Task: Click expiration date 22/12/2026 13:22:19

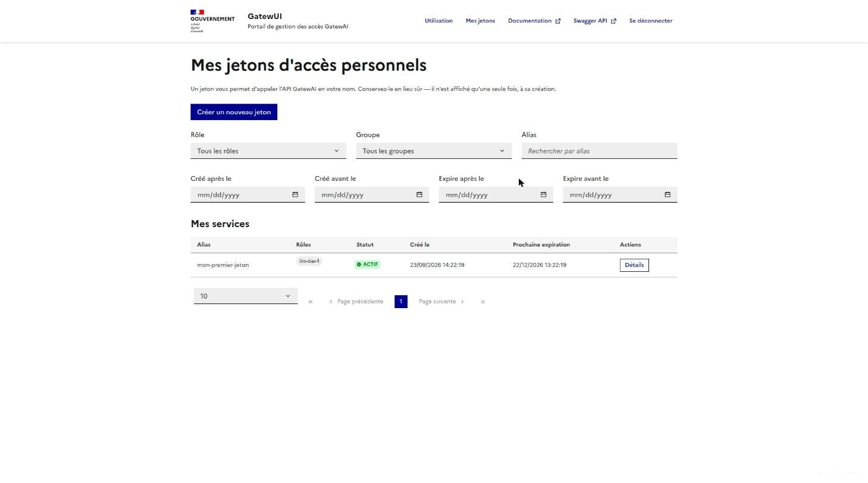Action: pos(540,265)
